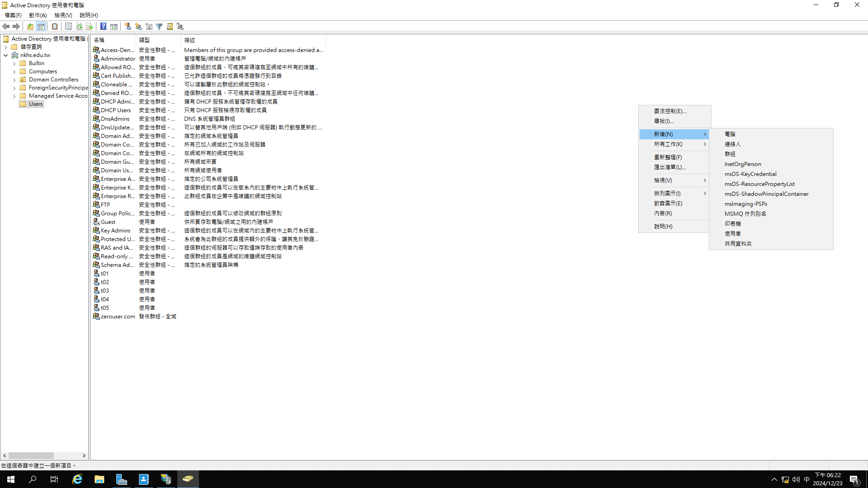
Task: Select 群組 in the New submenu
Action: [x=771, y=154]
